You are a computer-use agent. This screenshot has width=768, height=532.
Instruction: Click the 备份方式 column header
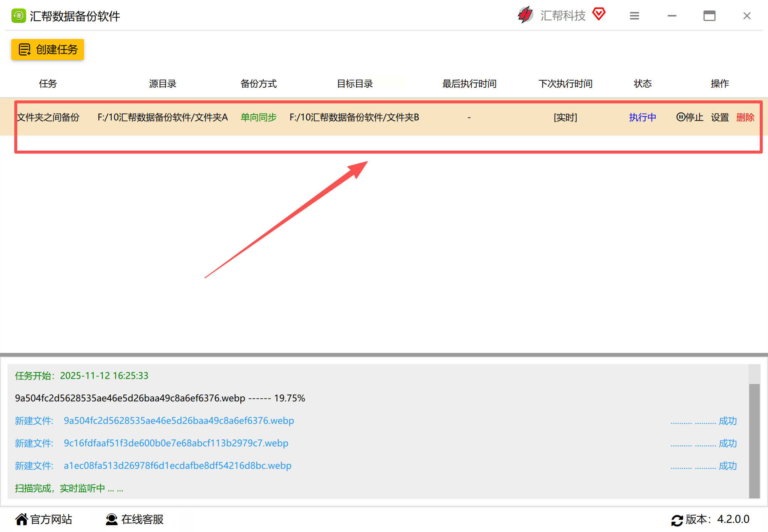(x=258, y=84)
